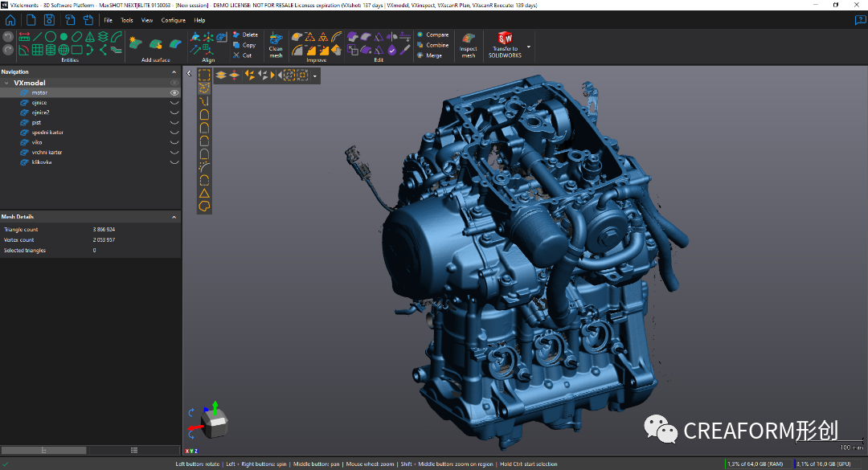Click the Merge button

pos(433,55)
